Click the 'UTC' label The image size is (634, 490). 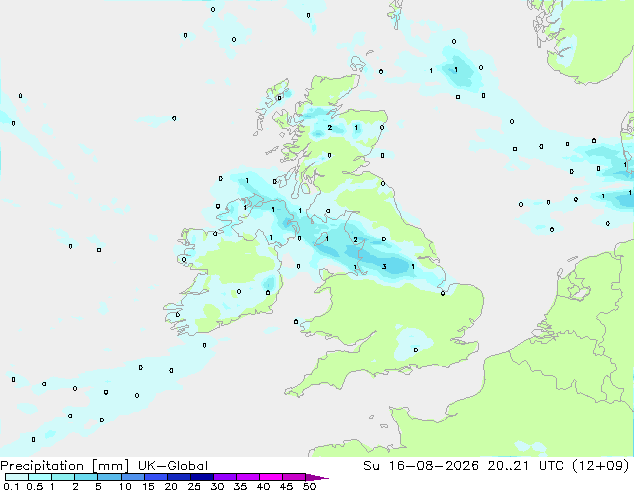(x=551, y=466)
